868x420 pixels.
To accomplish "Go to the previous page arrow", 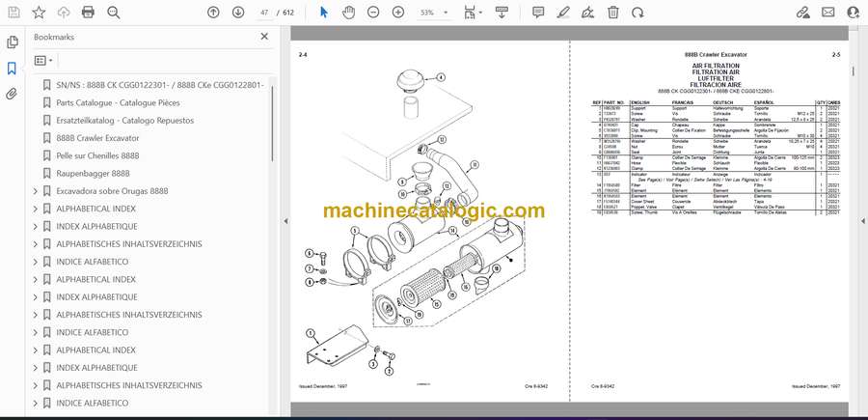I will coord(213,13).
